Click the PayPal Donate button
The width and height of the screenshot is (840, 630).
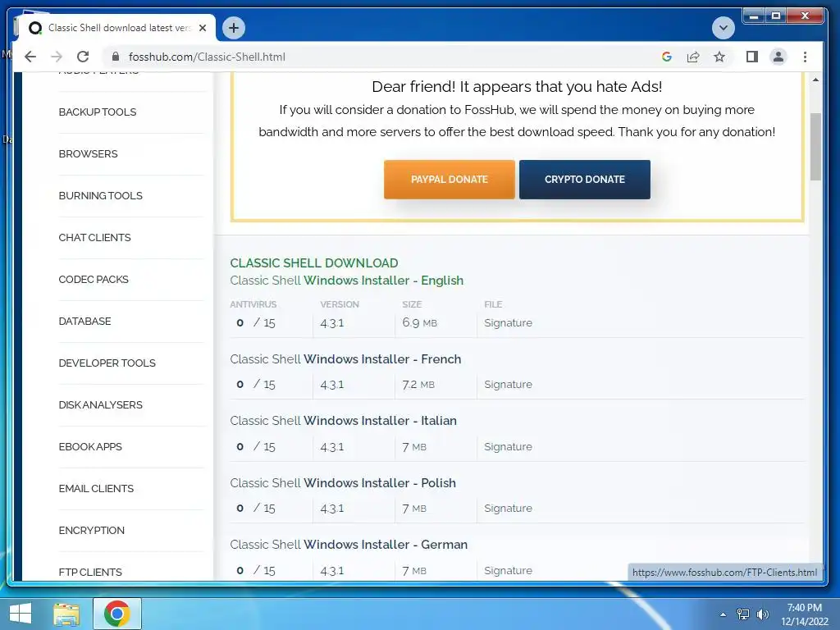[x=450, y=180]
